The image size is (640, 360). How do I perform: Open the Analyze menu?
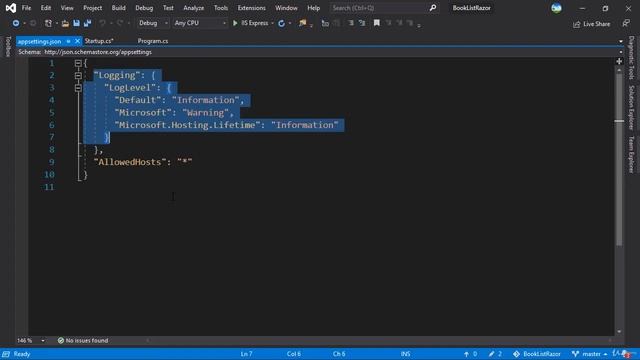(x=193, y=8)
